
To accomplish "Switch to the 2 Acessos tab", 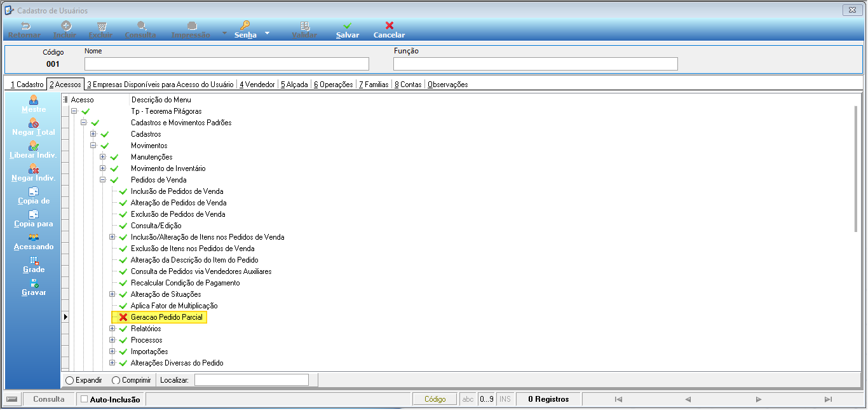I will [65, 85].
